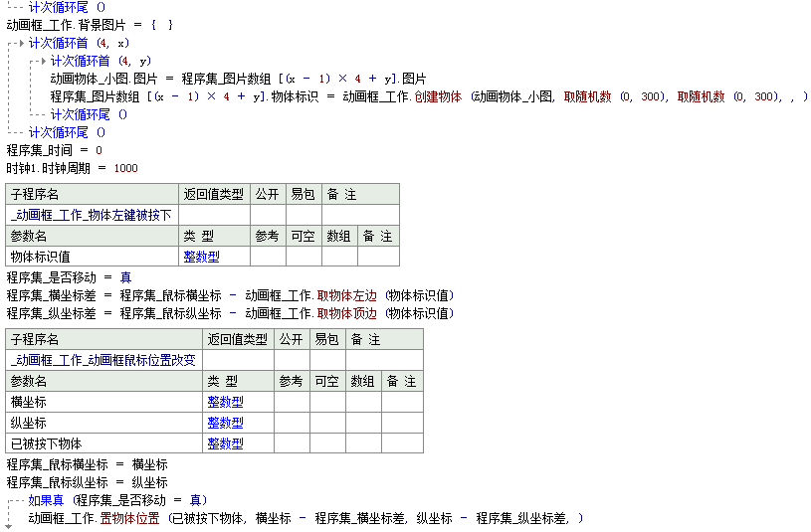
Task: Open 整数型 type link for 物体标识值
Action: [x=201, y=257]
